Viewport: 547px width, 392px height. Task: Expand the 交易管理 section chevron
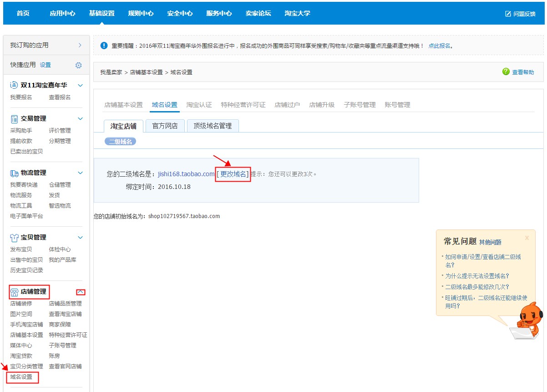pos(80,118)
